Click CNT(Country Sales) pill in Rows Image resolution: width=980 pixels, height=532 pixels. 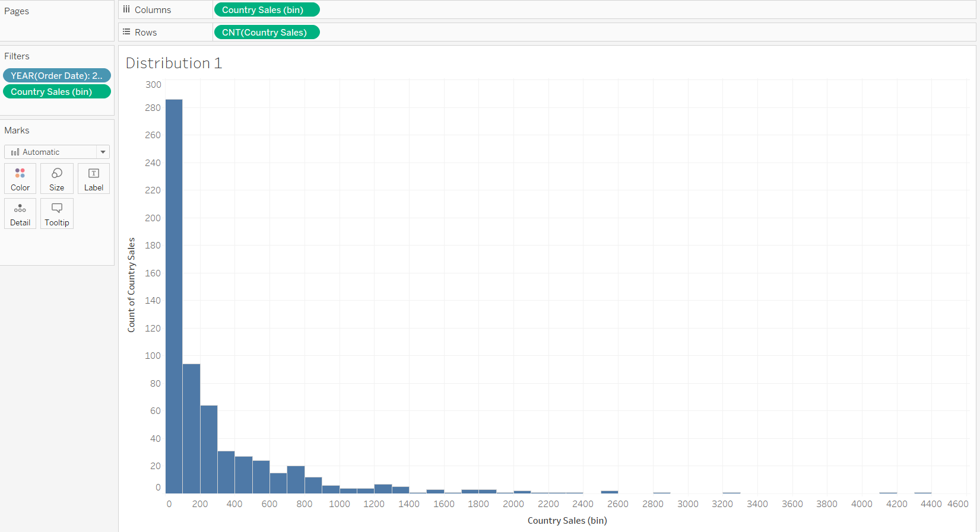click(267, 33)
